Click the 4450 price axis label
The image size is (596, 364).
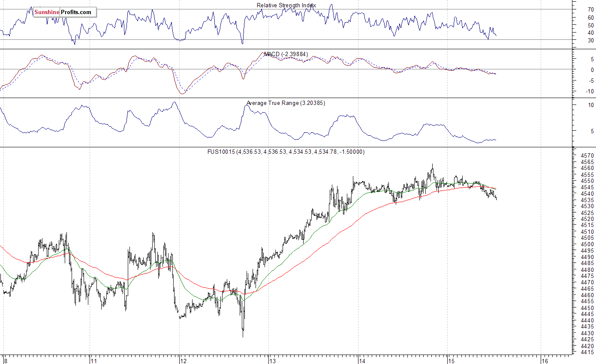587,307
